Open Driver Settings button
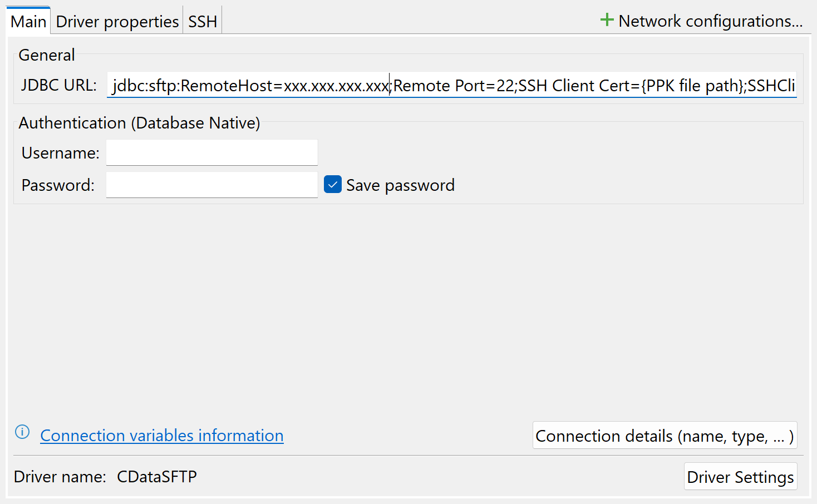The width and height of the screenshot is (817, 504). (740, 477)
